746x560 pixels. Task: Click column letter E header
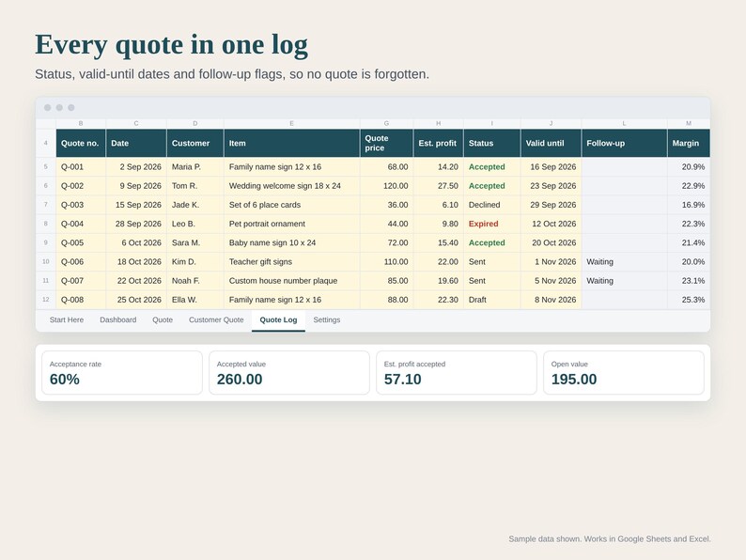pyautogui.click(x=291, y=124)
